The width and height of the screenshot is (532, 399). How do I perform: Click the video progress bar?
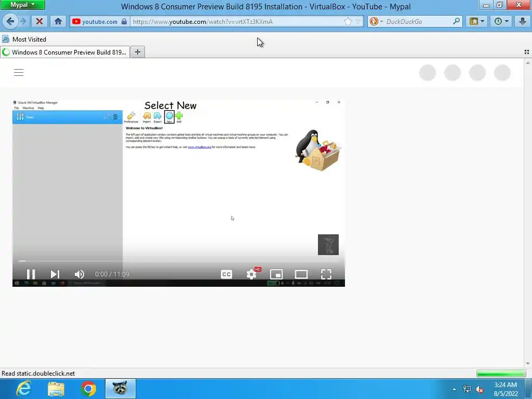click(179, 261)
